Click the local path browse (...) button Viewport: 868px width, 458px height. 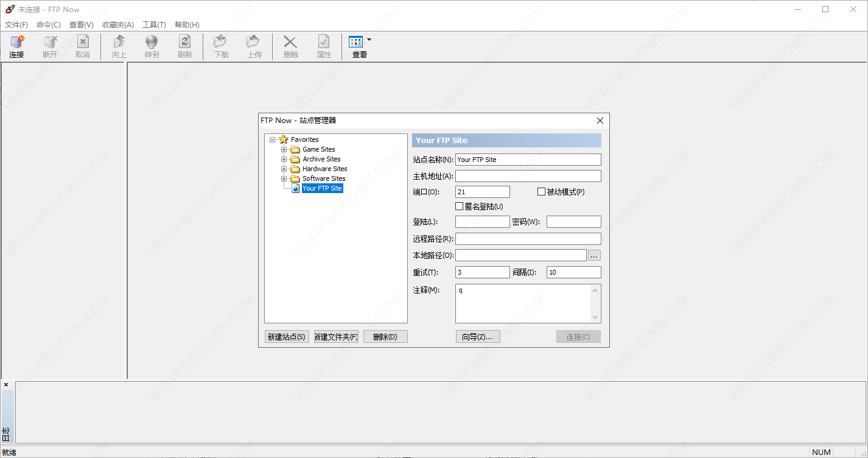pos(594,255)
